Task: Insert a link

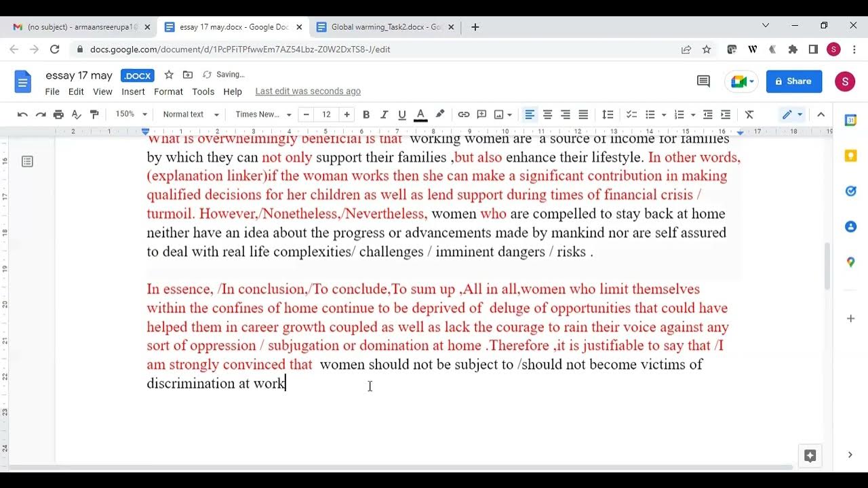Action: (464, 115)
